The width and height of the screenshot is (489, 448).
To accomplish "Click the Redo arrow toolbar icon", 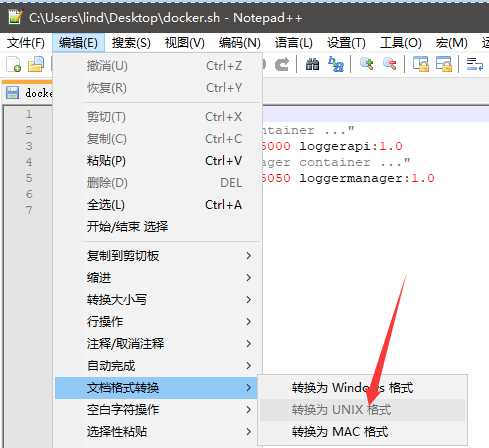I will [282, 64].
